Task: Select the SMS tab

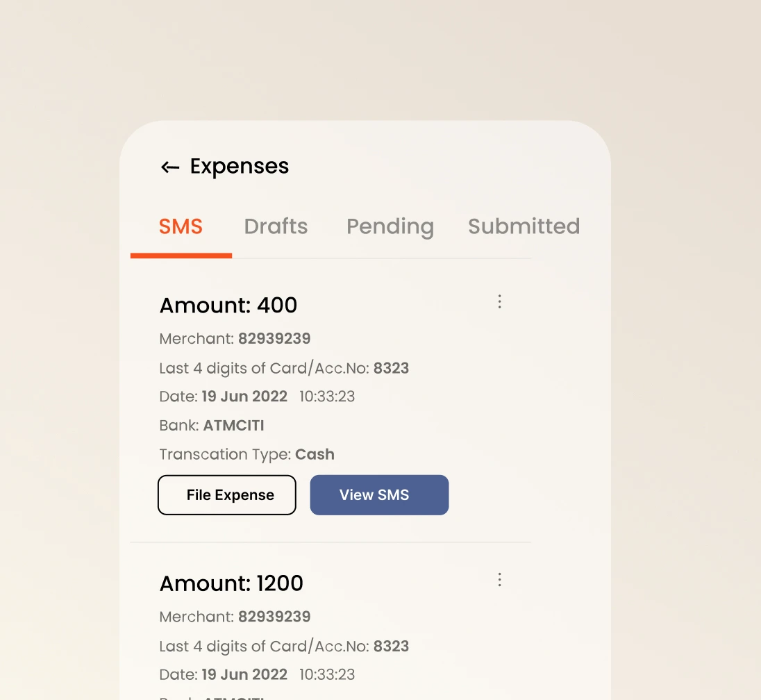Action: coord(181,226)
